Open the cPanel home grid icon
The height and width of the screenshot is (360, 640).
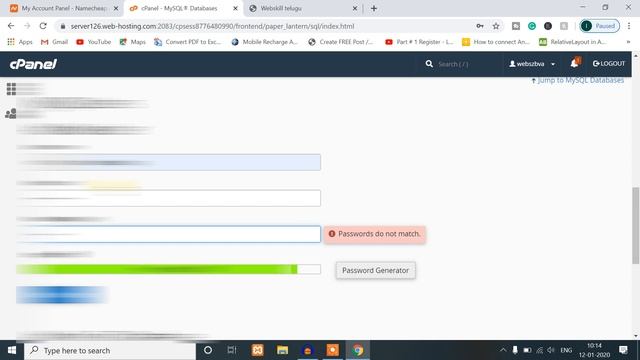click(11, 89)
